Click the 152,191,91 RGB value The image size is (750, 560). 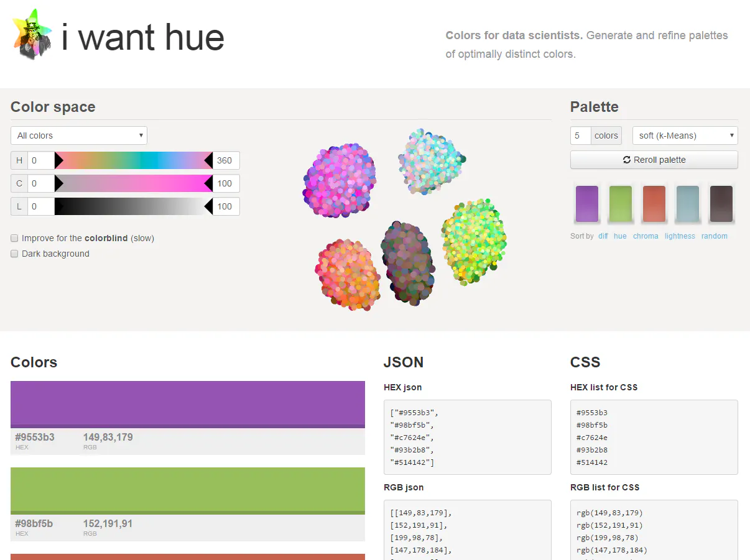(x=108, y=523)
